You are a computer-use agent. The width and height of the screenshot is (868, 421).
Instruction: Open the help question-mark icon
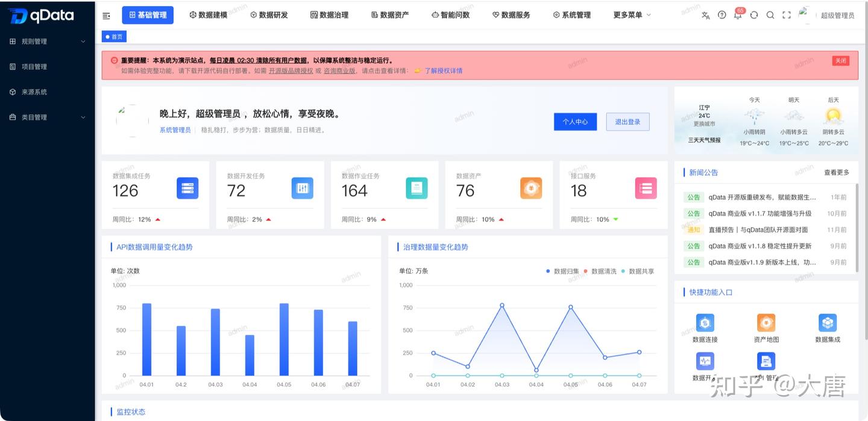[x=722, y=15]
